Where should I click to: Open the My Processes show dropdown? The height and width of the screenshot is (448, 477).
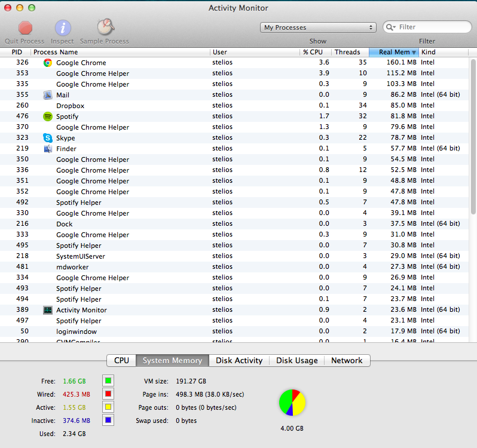pos(318,27)
